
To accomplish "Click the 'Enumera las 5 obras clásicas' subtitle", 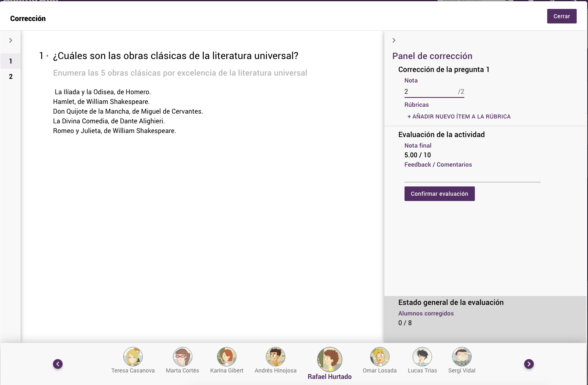I will pyautogui.click(x=180, y=73).
